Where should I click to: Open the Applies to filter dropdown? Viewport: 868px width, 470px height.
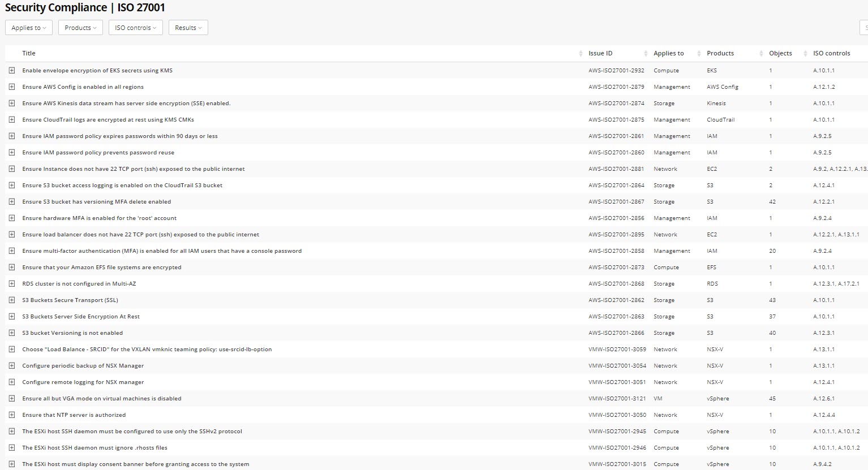point(29,28)
